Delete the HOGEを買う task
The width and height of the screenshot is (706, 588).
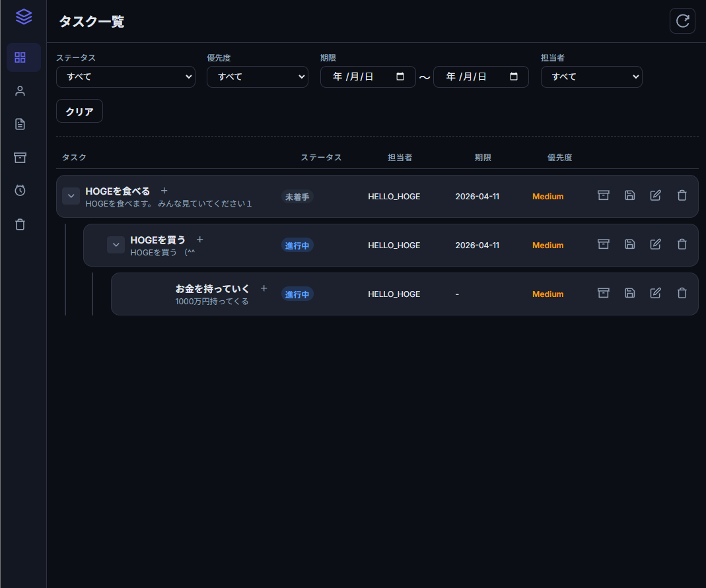682,244
